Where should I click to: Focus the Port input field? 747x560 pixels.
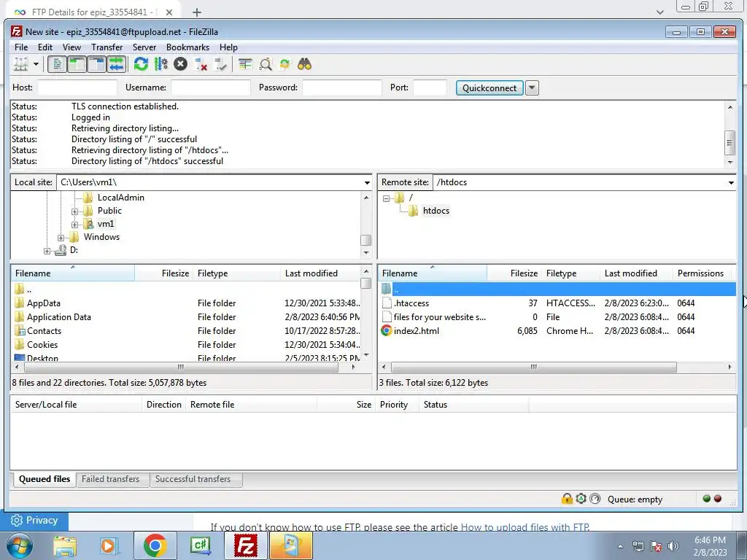[x=430, y=87]
